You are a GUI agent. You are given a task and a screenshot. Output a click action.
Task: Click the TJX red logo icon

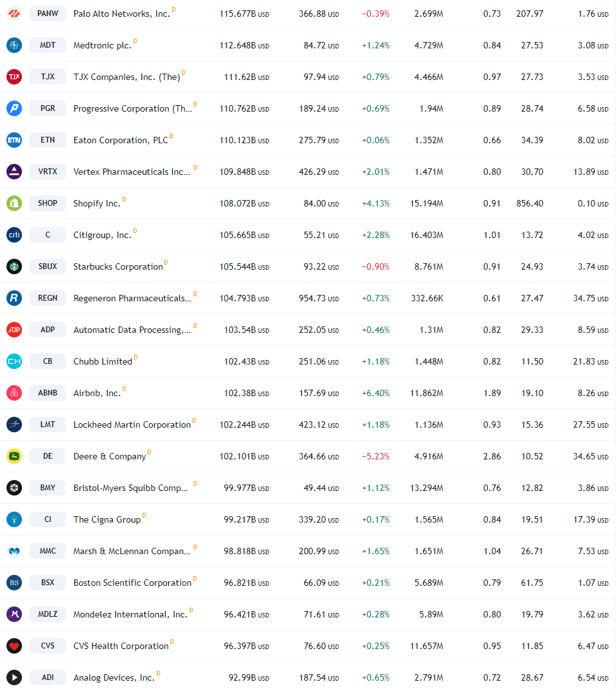14,77
